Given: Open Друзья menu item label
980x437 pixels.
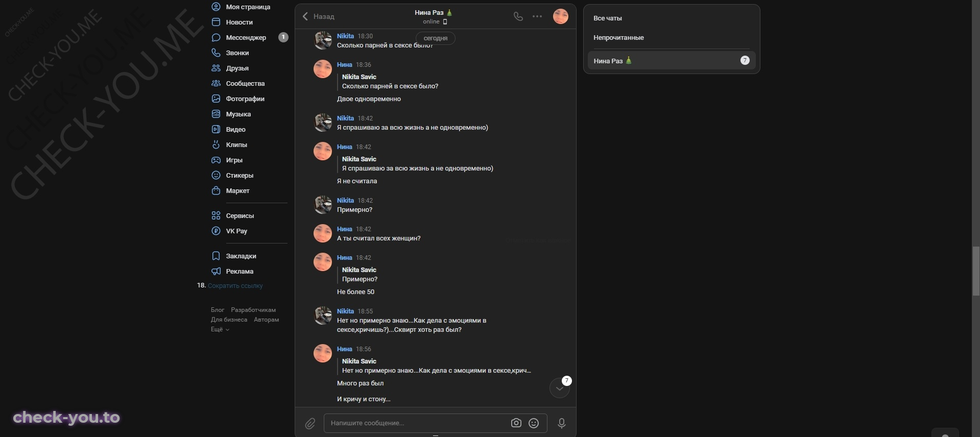Looking at the screenshot, I should (x=237, y=68).
